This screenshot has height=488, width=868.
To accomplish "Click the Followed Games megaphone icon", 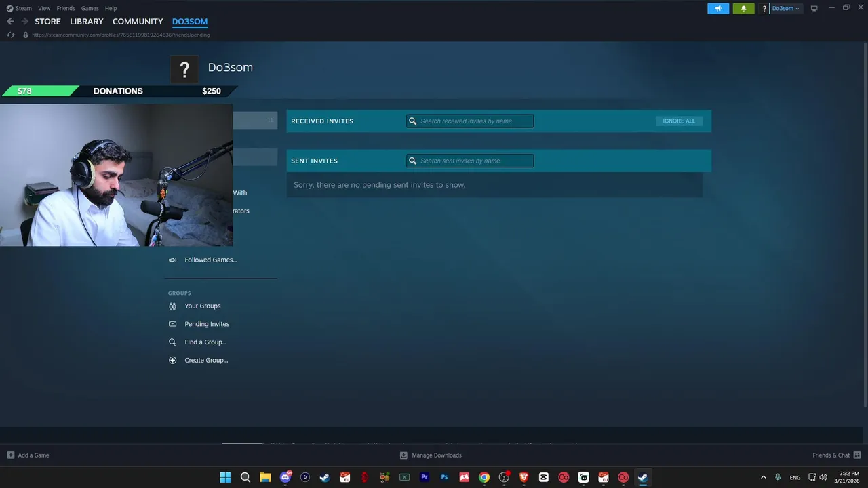I will click(172, 260).
